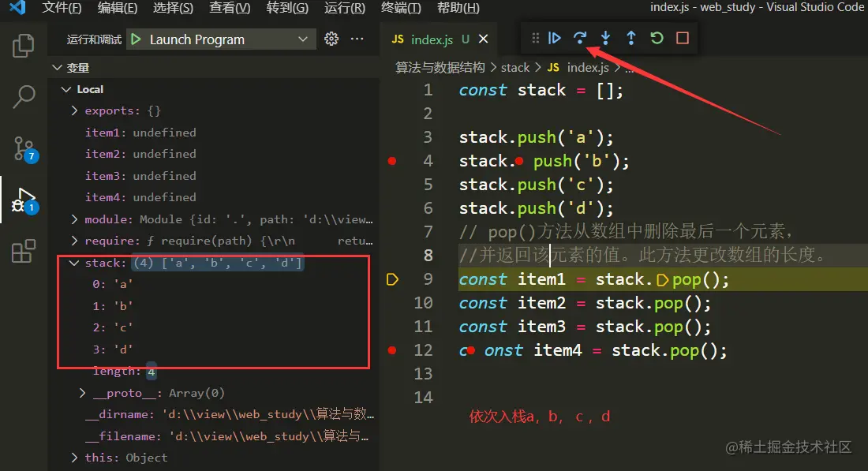This screenshot has width=868, height=471.
Task: Open the 转到(G) menu
Action: pos(286,8)
